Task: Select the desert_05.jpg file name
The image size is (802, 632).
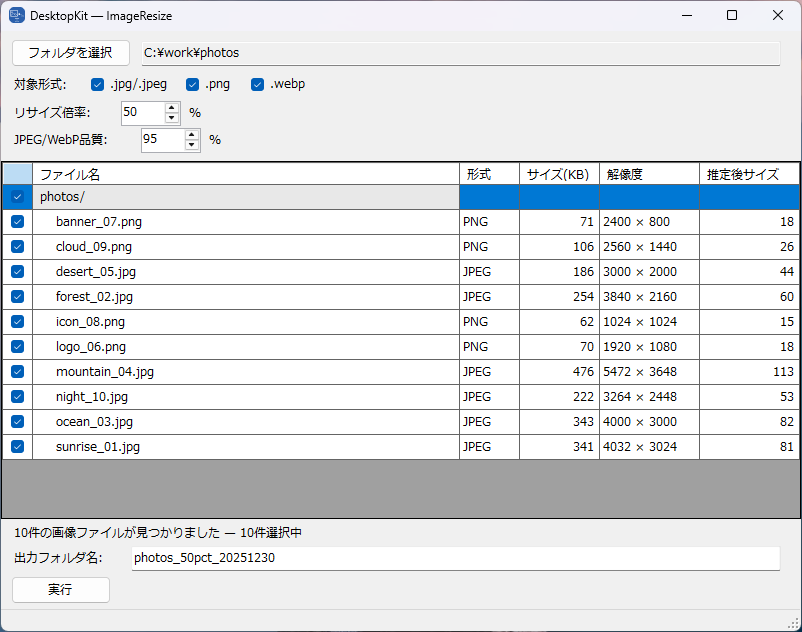Action: [96, 272]
